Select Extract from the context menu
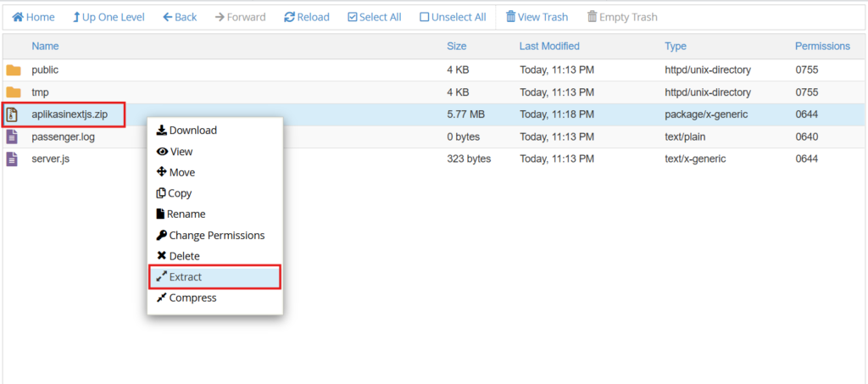This screenshot has height=384, width=868. click(185, 277)
